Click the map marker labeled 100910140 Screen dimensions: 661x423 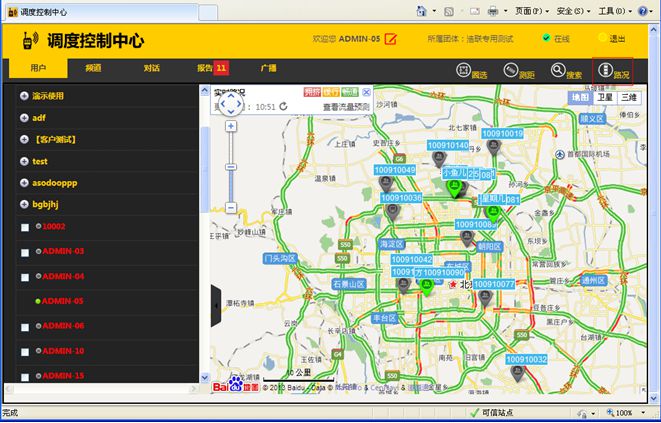point(439,159)
